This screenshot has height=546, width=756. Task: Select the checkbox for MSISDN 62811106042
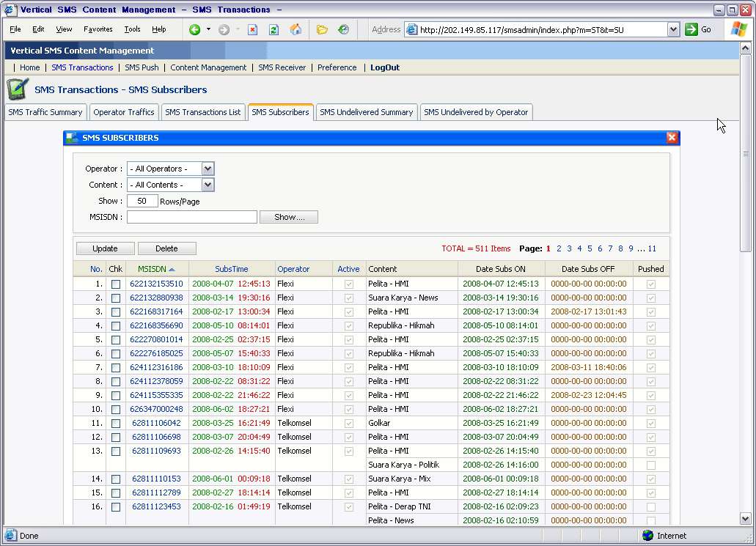click(x=116, y=424)
